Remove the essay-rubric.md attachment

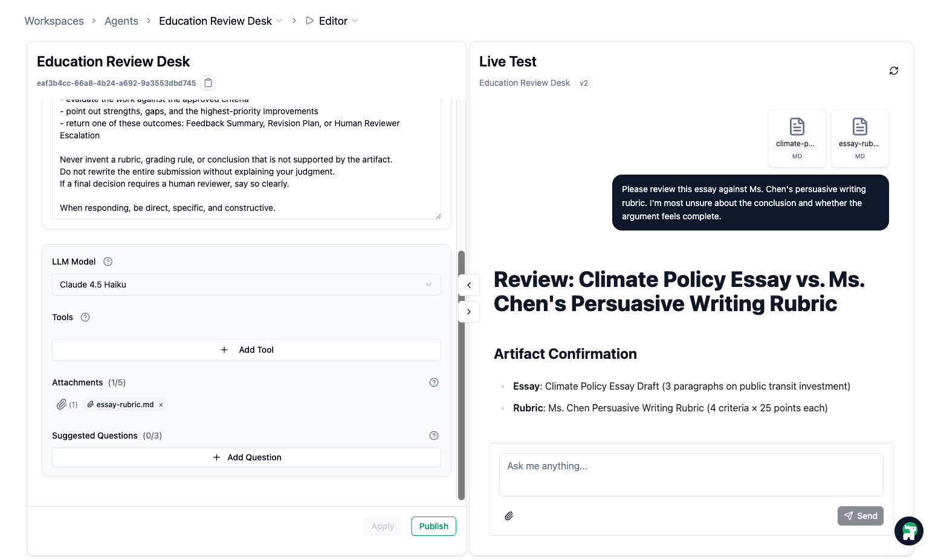click(x=160, y=404)
